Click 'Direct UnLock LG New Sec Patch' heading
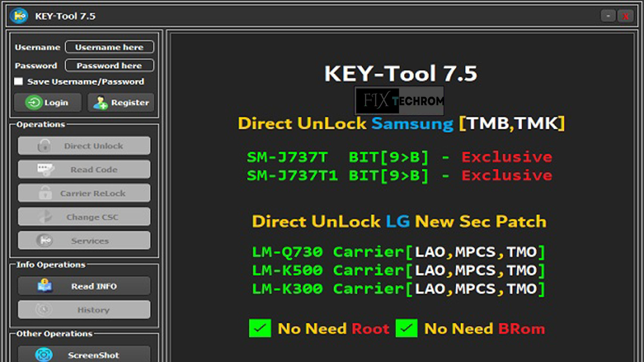The image size is (644, 362). (399, 221)
